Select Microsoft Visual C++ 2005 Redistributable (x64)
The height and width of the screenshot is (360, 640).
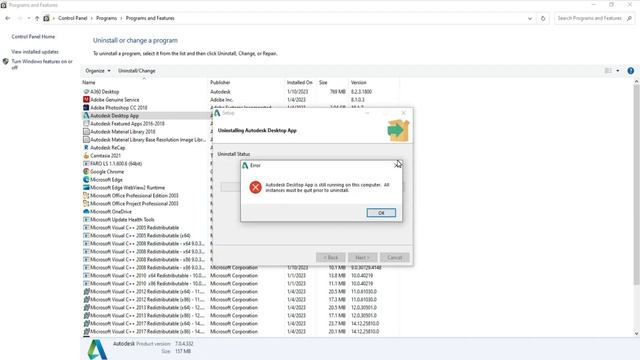[x=140, y=236]
